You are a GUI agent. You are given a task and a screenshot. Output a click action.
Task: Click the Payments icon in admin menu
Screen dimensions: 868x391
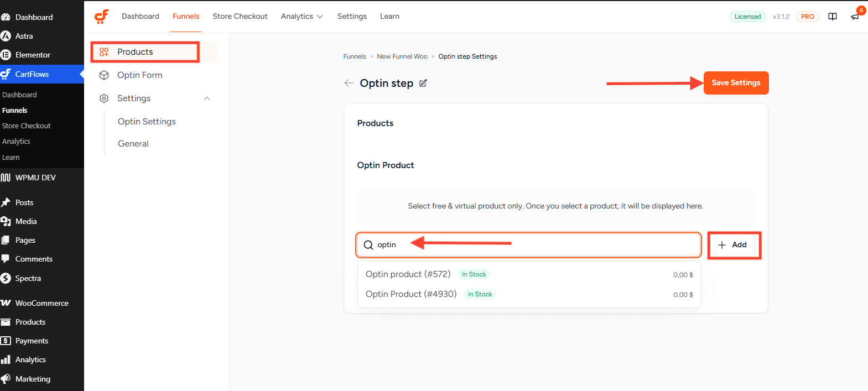(x=6, y=341)
